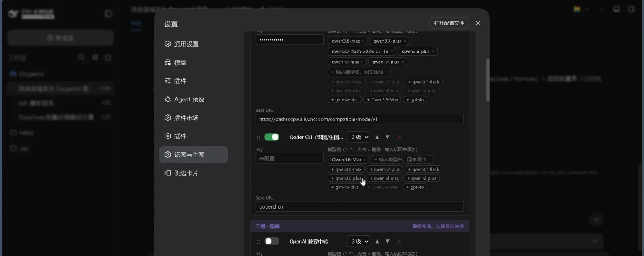
Task: Open the 侧边卡片 settings page
Action: (x=194, y=173)
